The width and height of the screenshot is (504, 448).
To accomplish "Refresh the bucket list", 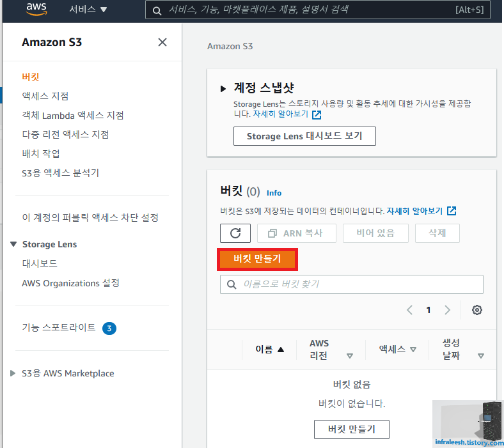I will tap(235, 233).
